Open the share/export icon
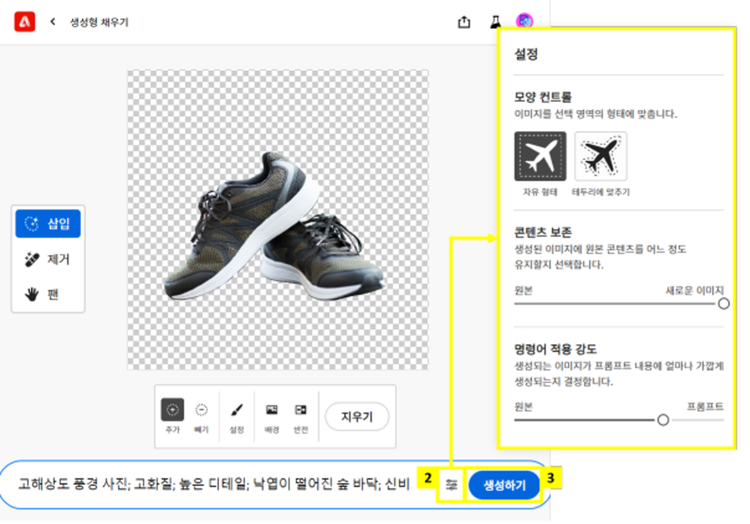750x524 pixels. point(464,22)
